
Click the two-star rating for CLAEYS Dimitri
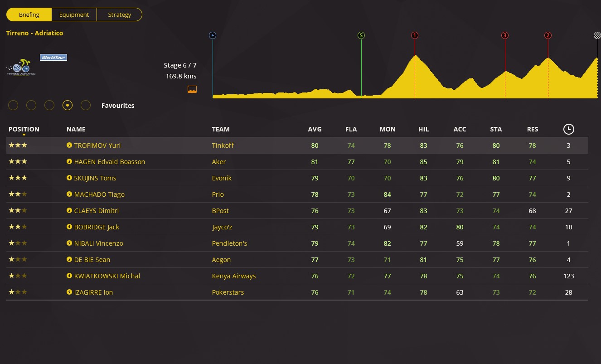(18, 210)
